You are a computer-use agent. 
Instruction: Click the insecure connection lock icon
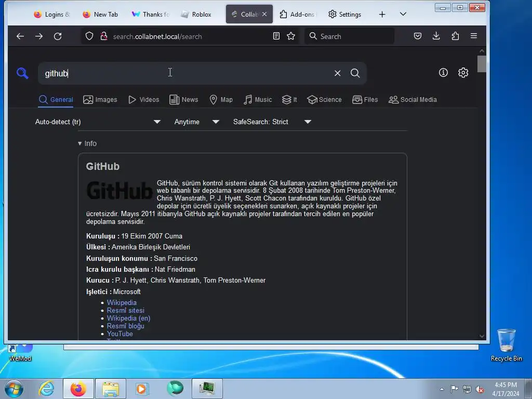[x=104, y=36]
